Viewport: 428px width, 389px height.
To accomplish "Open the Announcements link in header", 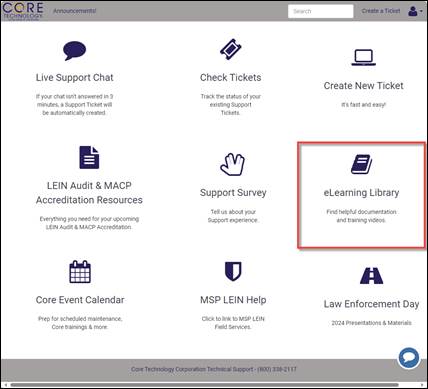I will click(74, 11).
